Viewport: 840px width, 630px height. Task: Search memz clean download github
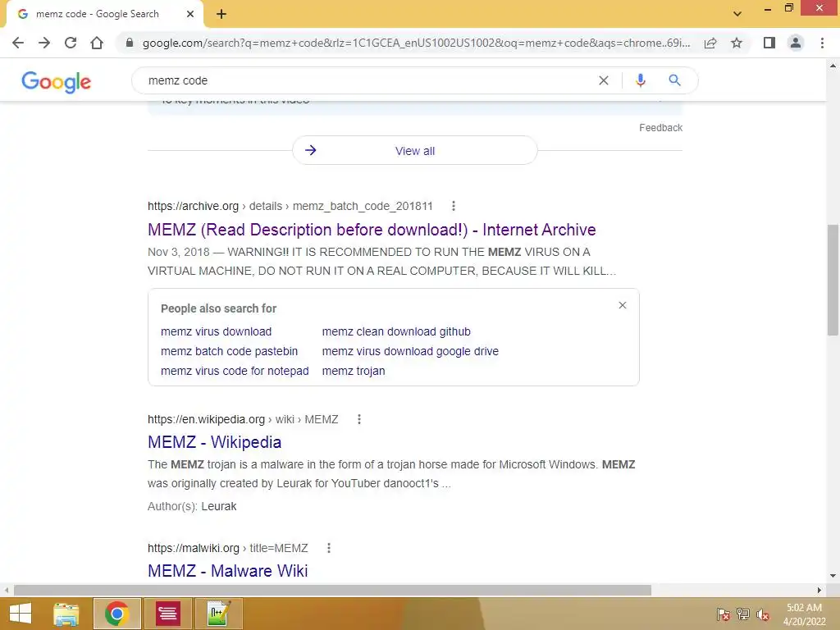(396, 331)
